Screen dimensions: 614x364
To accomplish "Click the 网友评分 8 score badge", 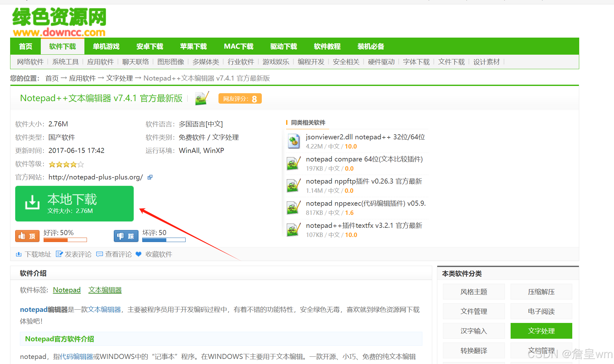I will click(x=240, y=99).
